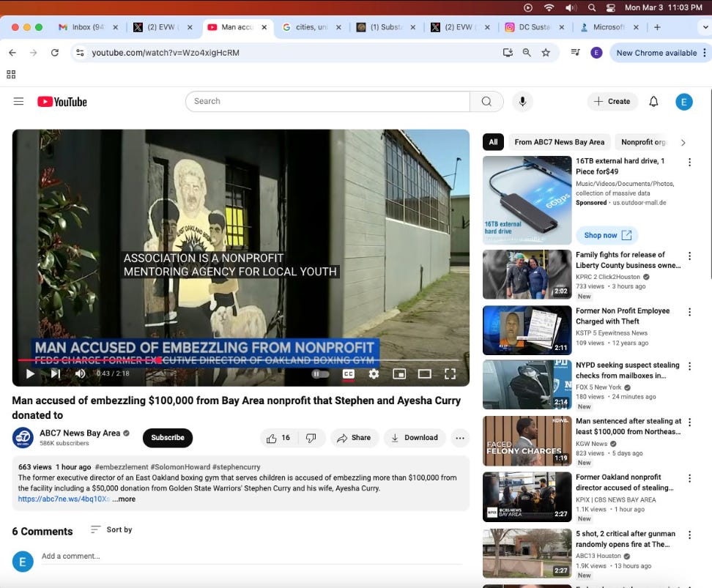Enter full screen mode
The image size is (712, 588).
coord(450,373)
